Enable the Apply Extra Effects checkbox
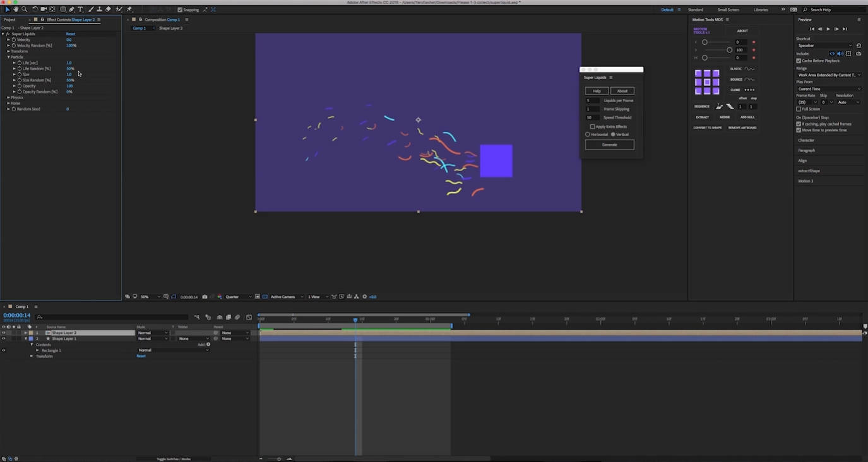 point(593,126)
